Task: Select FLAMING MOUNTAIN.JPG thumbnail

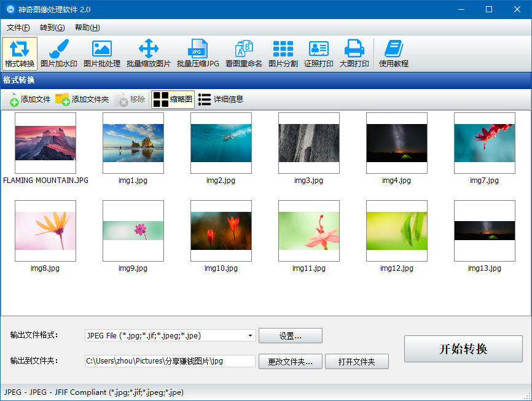Action: [45, 143]
